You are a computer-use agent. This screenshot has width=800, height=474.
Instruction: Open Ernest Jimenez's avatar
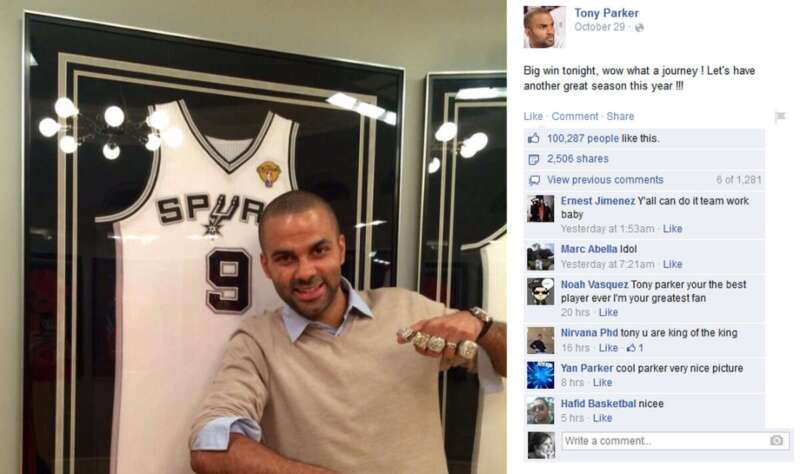coord(540,208)
